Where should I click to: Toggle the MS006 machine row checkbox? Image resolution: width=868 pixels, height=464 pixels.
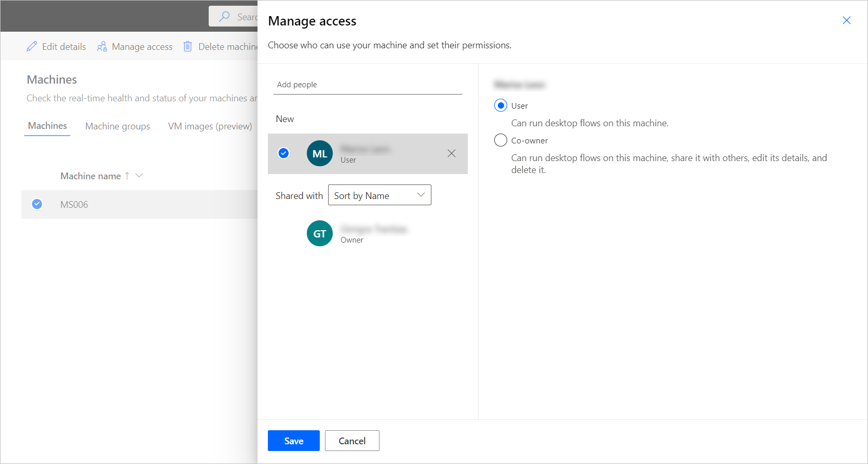37,204
